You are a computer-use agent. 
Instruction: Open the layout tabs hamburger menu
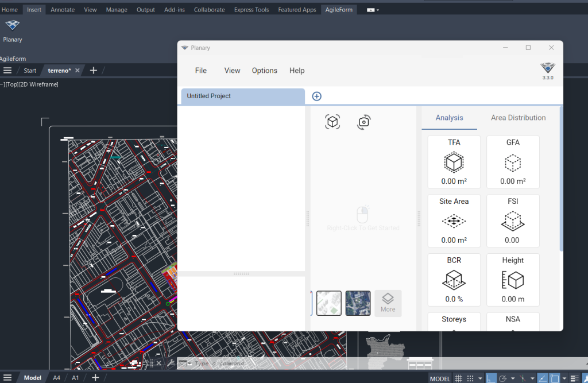tap(7, 377)
